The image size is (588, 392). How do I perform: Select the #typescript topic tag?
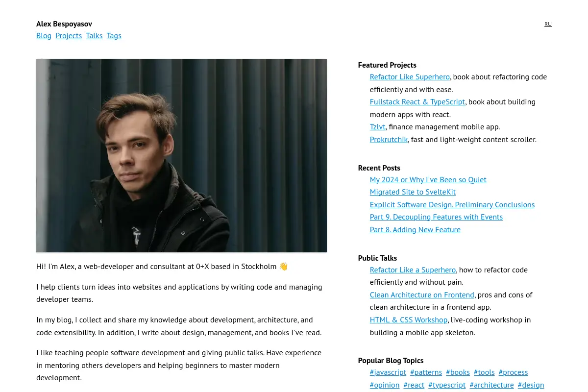coord(447,385)
